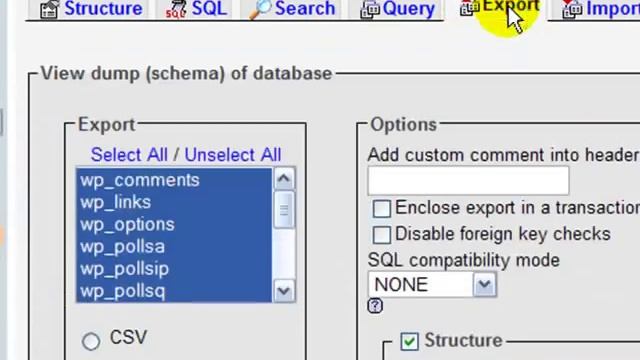Select wp_pollsip in the table list
This screenshot has height=360, width=640.
tap(174, 269)
